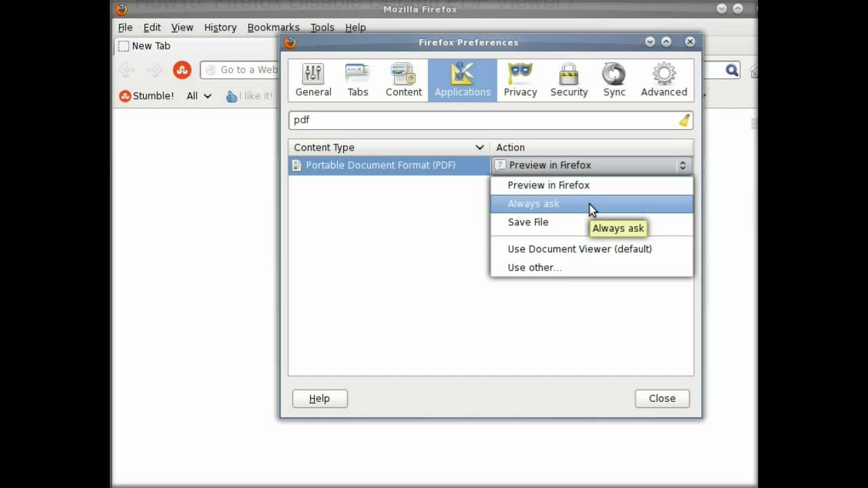This screenshot has height=488, width=868.
Task: Open the Tools menu
Action: pos(322,28)
